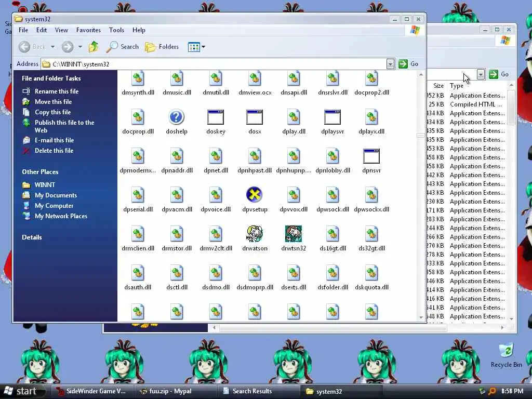Select the drwatson icon
The height and width of the screenshot is (399, 532).
[x=255, y=234]
